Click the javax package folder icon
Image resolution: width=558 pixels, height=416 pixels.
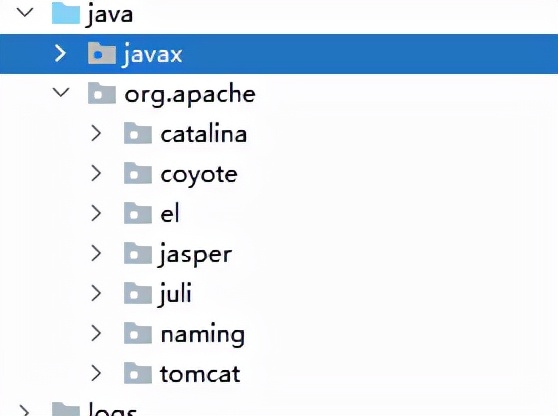[x=102, y=53]
